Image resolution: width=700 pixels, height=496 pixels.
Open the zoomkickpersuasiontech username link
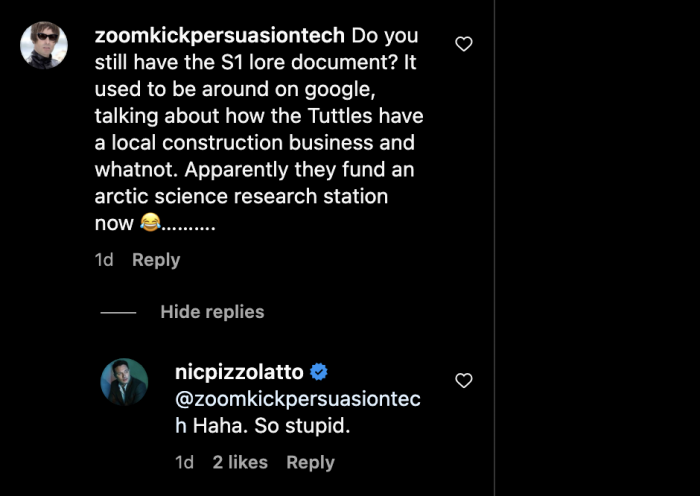click(220, 36)
